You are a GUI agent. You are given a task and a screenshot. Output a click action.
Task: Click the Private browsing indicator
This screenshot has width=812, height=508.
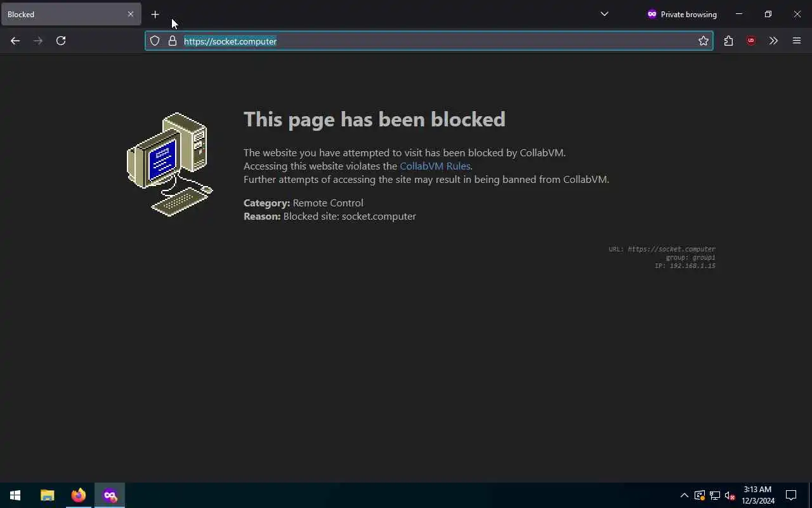682,14
